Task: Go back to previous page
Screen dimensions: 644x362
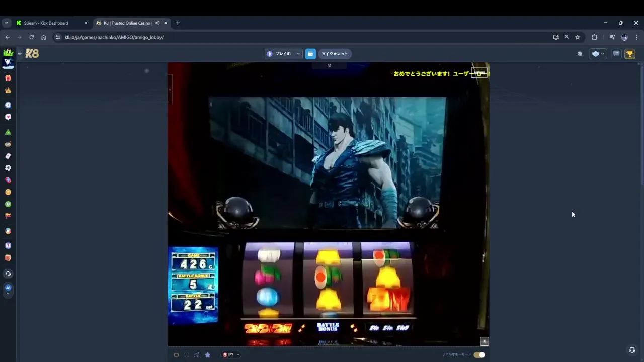Action: [7, 37]
